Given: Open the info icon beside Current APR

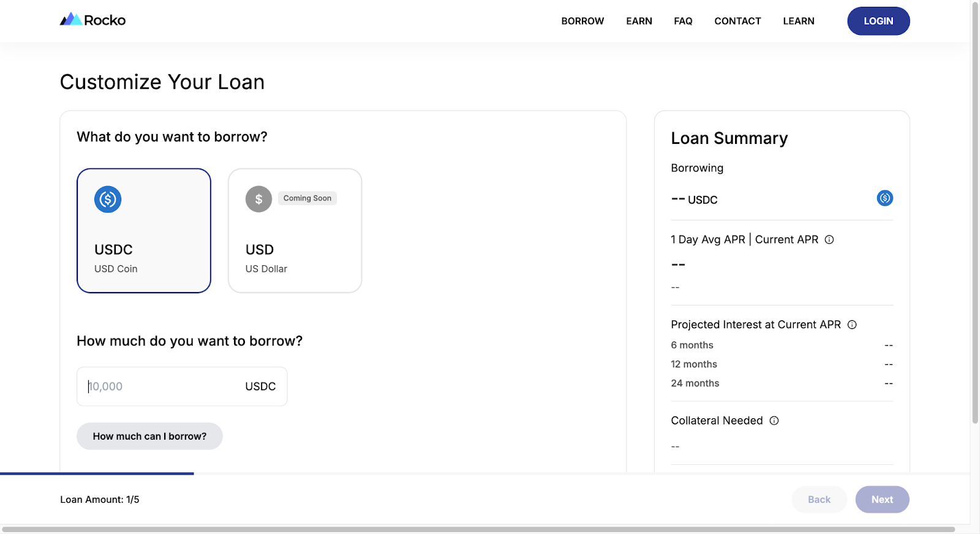Looking at the screenshot, I should [829, 239].
